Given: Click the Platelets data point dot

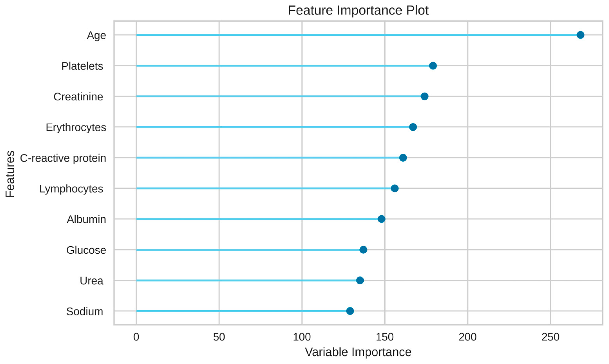Looking at the screenshot, I should click(x=433, y=66).
